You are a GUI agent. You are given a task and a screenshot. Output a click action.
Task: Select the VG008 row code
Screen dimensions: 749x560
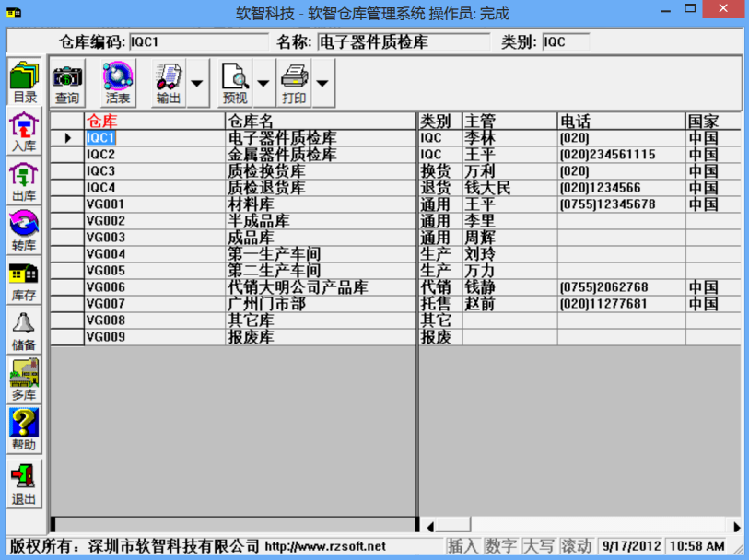[x=154, y=321]
